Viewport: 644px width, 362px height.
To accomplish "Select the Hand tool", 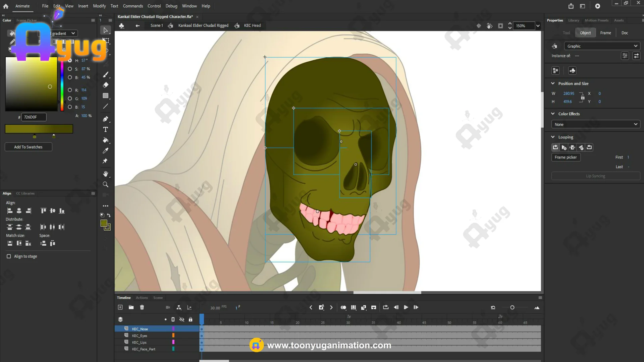I will click(x=105, y=174).
